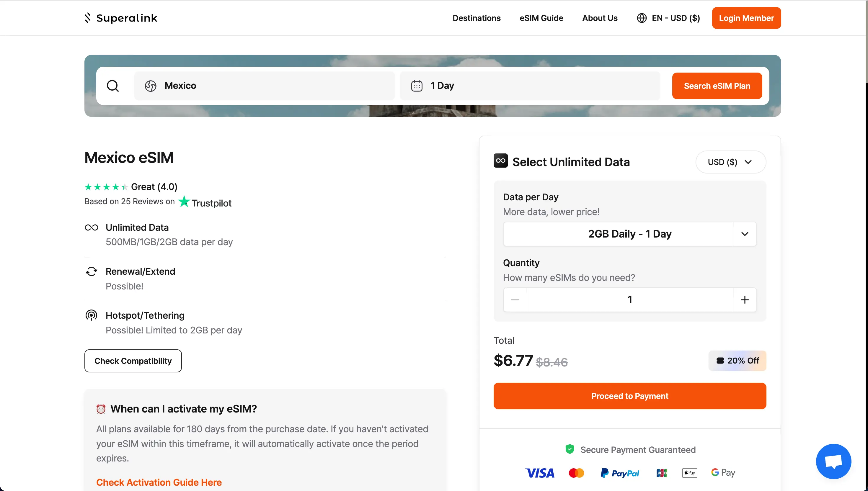Increase eSIM quantity with the plus stepper
This screenshot has height=491, width=868.
745,299
